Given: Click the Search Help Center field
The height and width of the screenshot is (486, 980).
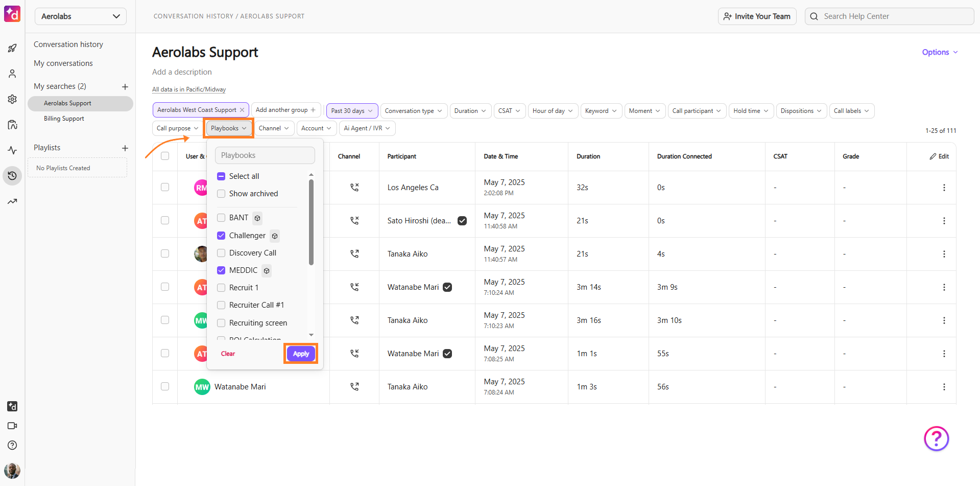Looking at the screenshot, I should (890, 16).
